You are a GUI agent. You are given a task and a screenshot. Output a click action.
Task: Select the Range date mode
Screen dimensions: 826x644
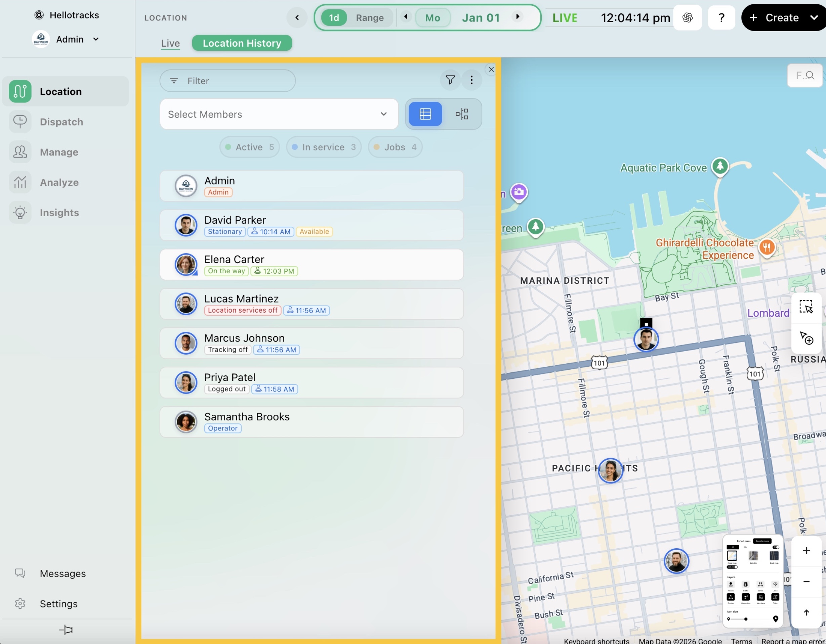click(370, 17)
